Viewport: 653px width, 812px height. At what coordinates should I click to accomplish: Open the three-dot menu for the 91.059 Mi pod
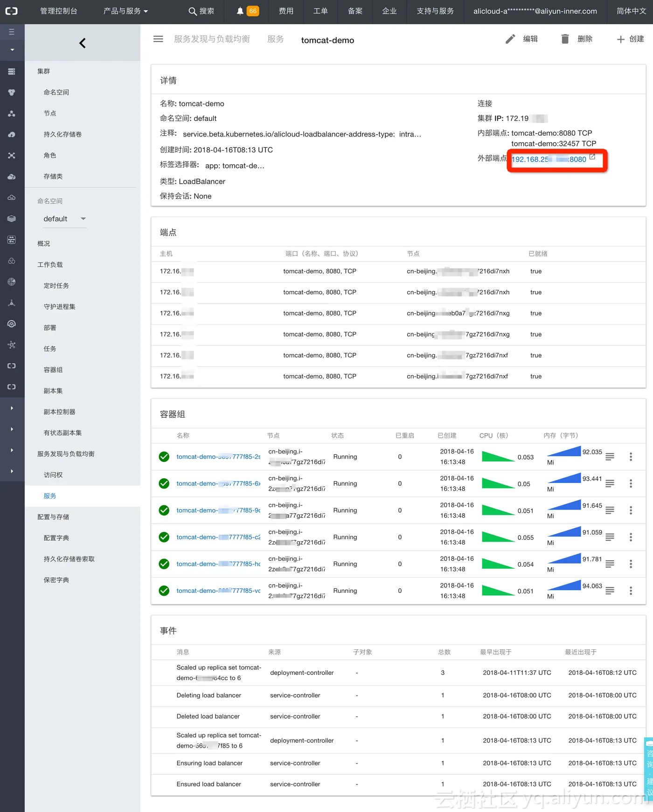coord(631,537)
